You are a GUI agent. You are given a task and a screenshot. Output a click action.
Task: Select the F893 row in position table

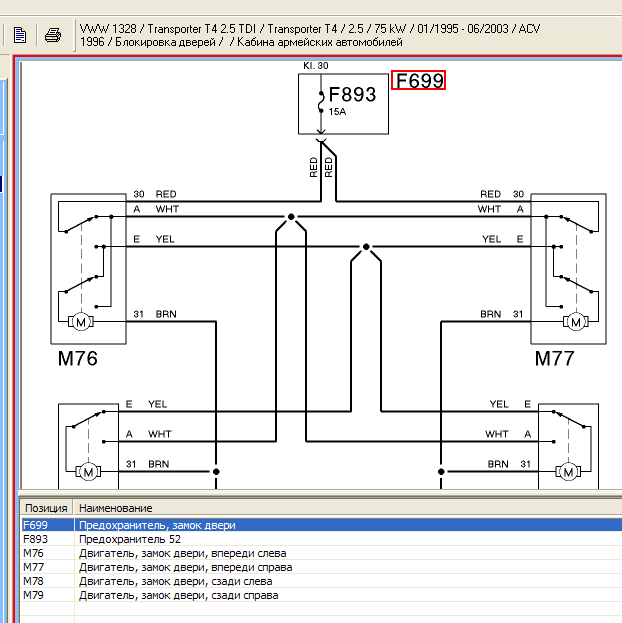[321, 539]
